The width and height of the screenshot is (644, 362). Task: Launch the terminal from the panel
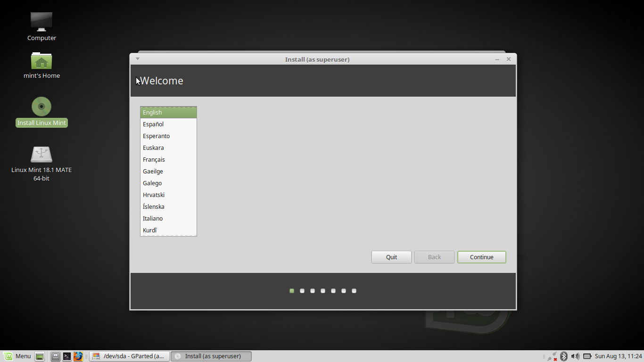pos(67,356)
